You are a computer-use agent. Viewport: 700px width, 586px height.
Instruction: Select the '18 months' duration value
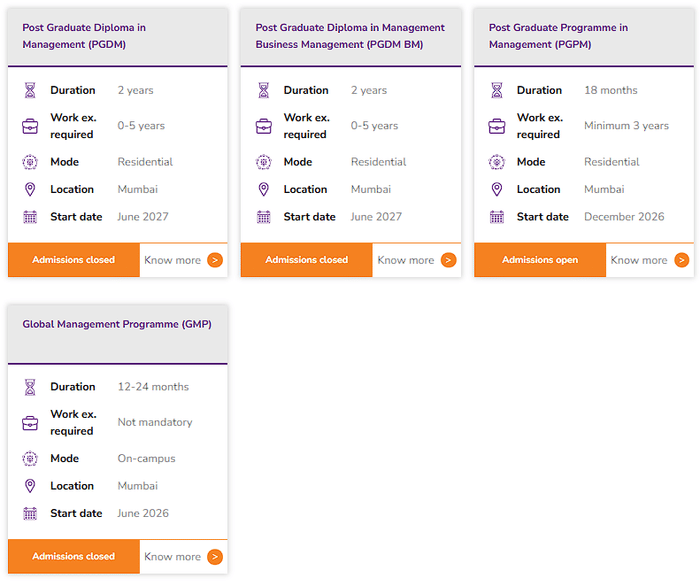tap(611, 90)
